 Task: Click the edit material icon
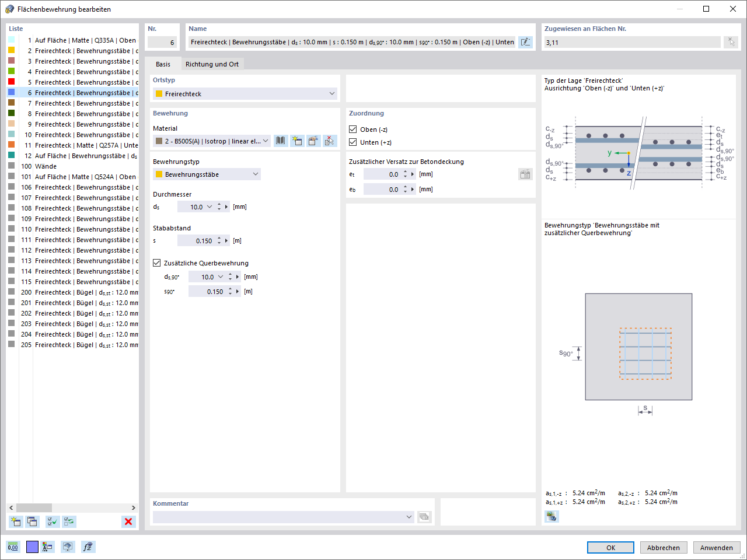pos(313,141)
